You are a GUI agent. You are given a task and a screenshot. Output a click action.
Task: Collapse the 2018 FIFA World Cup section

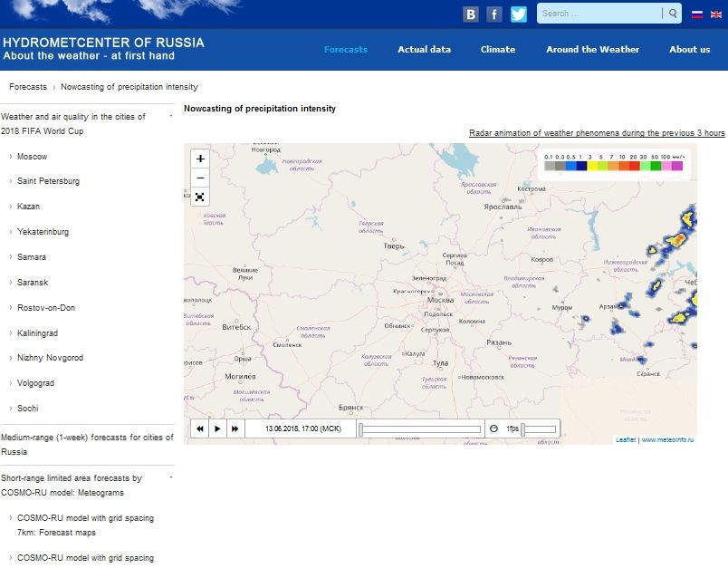(x=171, y=116)
